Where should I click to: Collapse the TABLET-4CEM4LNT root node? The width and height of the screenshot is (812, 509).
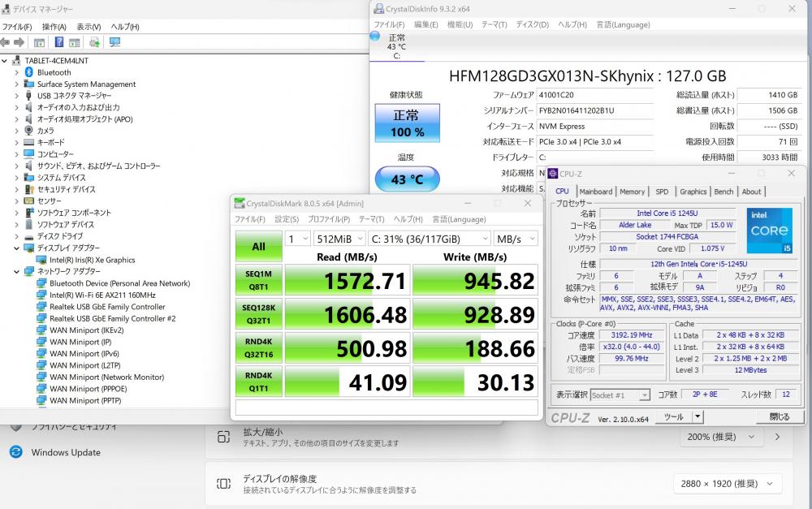tap(5, 61)
